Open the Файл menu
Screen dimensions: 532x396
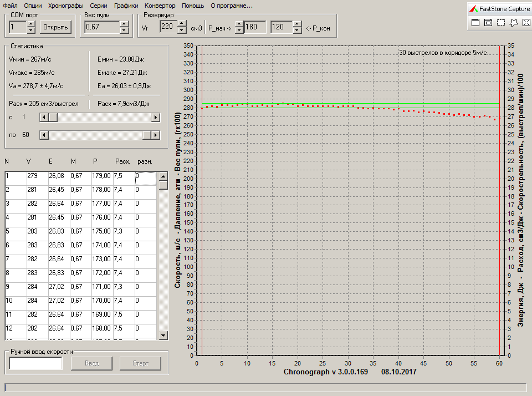click(10, 6)
